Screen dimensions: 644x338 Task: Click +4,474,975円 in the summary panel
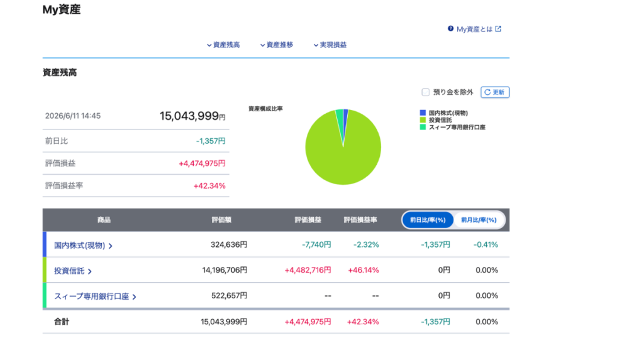[202, 163]
